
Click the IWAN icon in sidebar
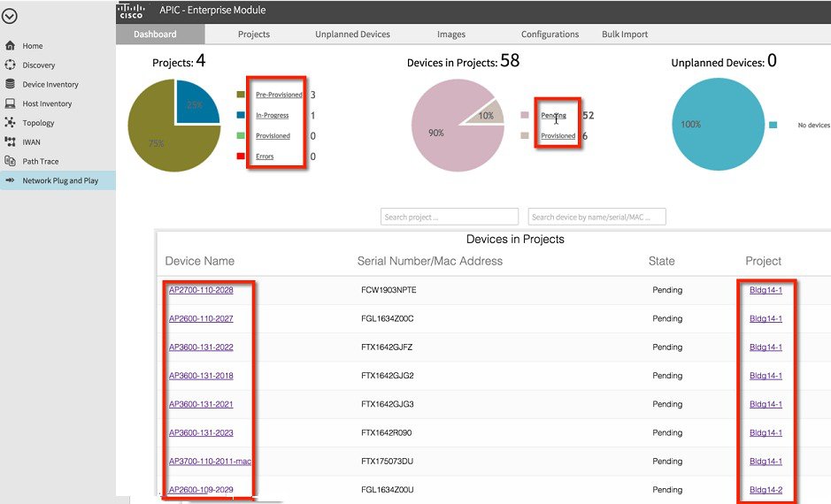[x=10, y=141]
